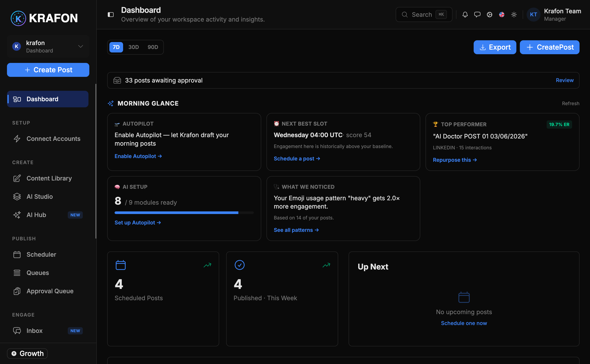
Task: Click the 19.7% ER badge
Action: pos(559,125)
